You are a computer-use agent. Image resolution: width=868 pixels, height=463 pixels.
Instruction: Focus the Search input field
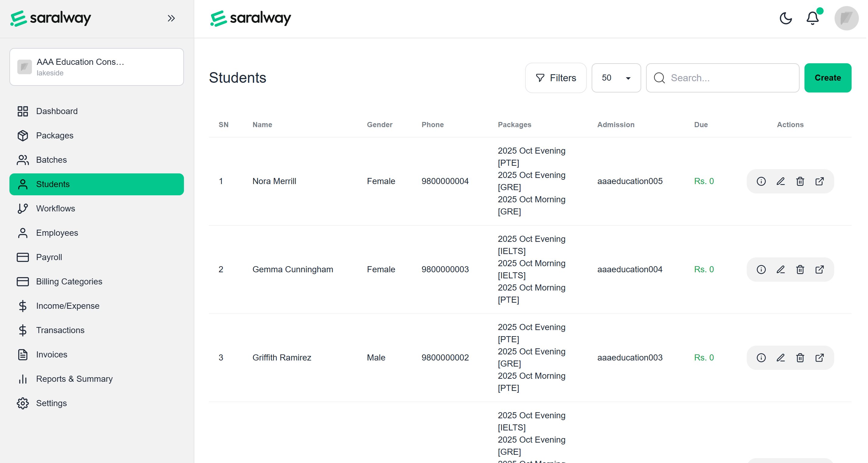[x=728, y=78]
